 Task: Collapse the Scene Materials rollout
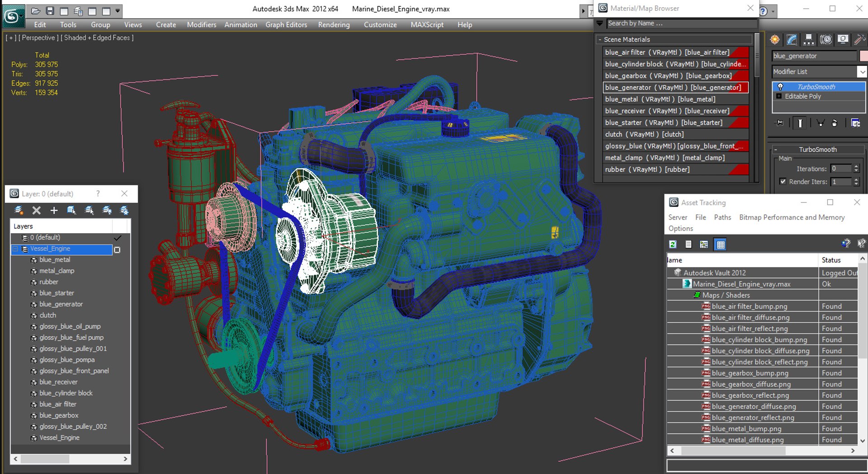pos(600,40)
